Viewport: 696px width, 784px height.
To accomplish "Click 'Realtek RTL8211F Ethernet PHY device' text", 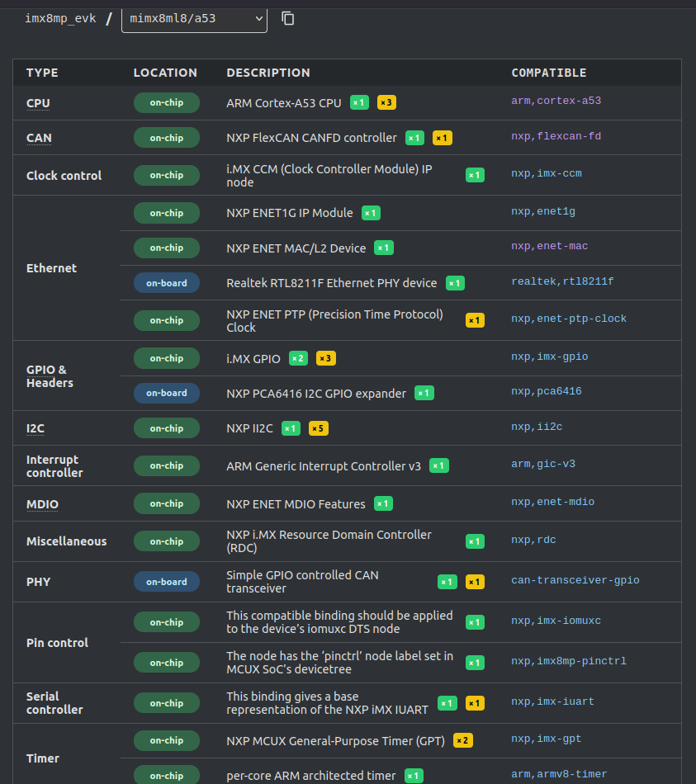I will point(332,283).
